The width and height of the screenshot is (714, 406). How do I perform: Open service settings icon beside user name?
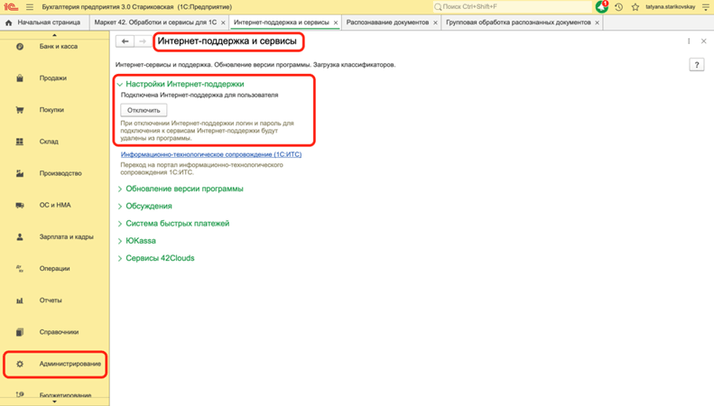coord(705,7)
